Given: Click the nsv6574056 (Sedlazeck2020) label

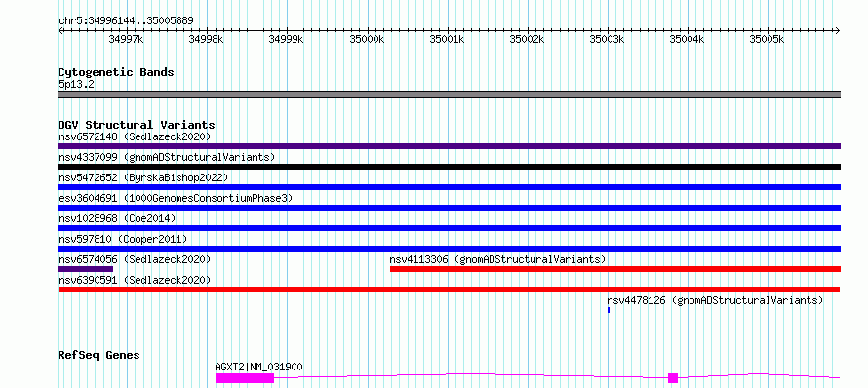Looking at the screenshot, I should coord(135,259).
